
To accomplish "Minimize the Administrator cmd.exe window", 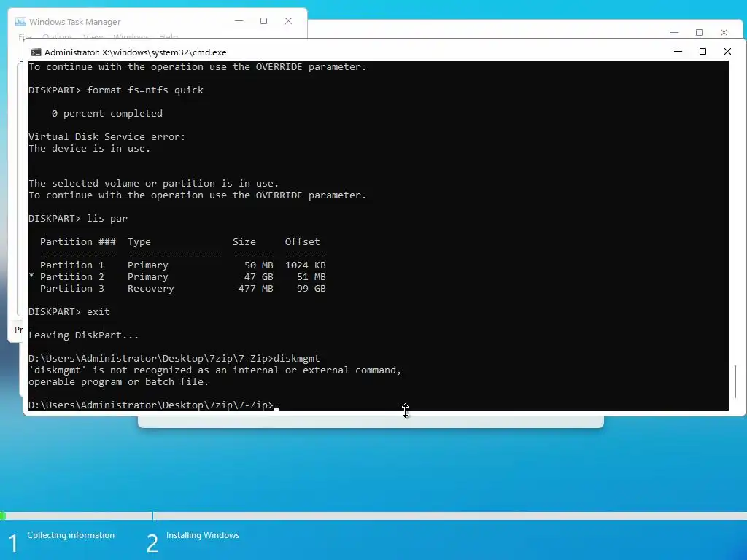I will tap(678, 52).
